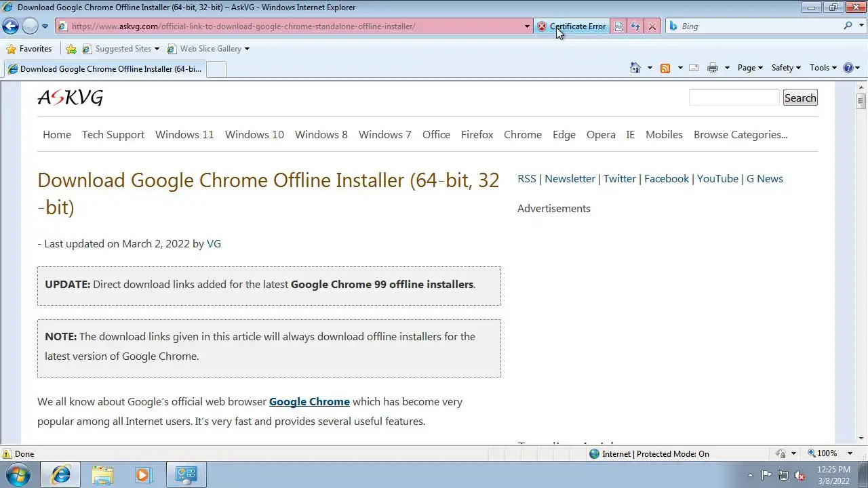Open the Edge category link
Viewport: 868px width, 488px height.
click(564, 134)
